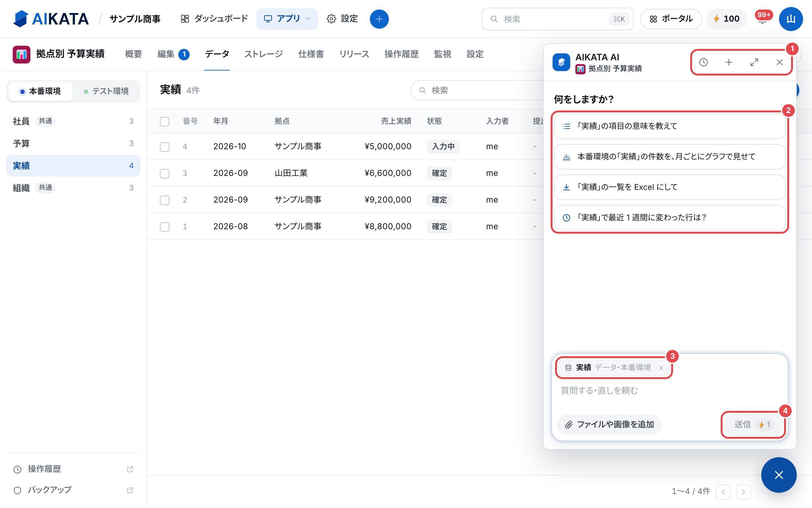812x508 pixels.
Task: Open バックアップ in the sidebar footer
Action: pos(73,490)
